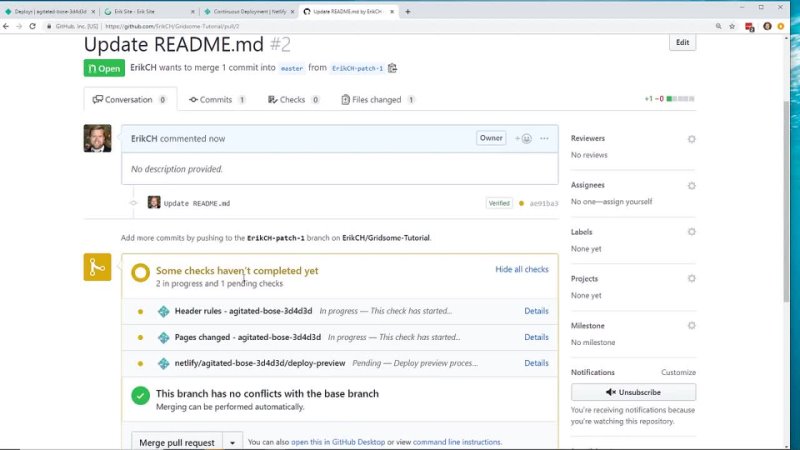The width and height of the screenshot is (800, 450).
Task: Open a new browser tab
Action: tap(408, 11)
